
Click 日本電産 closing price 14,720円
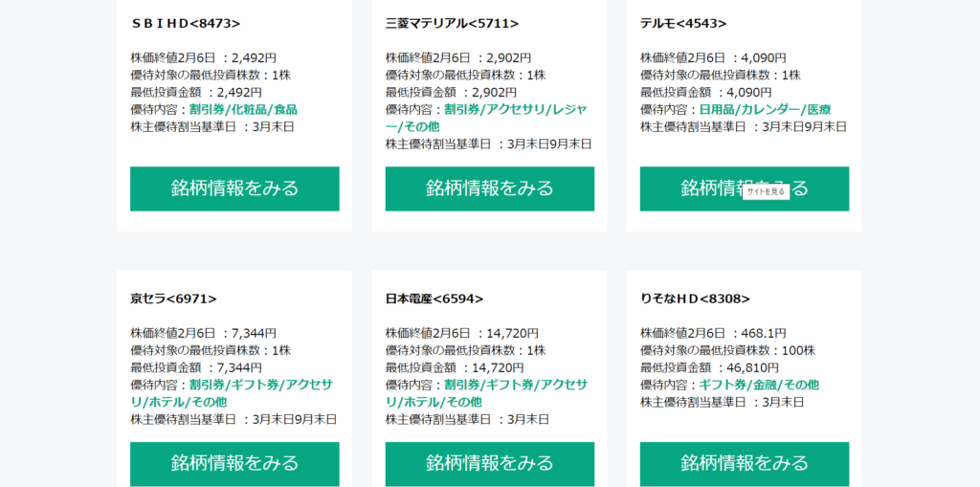[x=513, y=333]
